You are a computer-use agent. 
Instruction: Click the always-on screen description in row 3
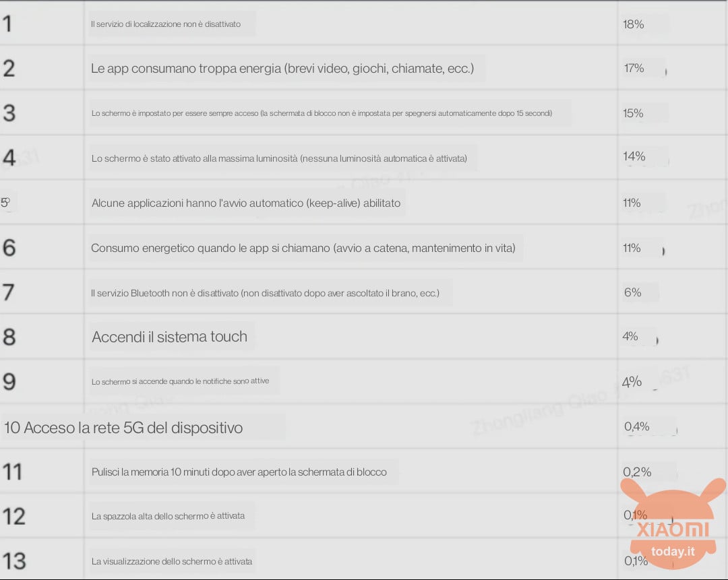[x=322, y=113]
